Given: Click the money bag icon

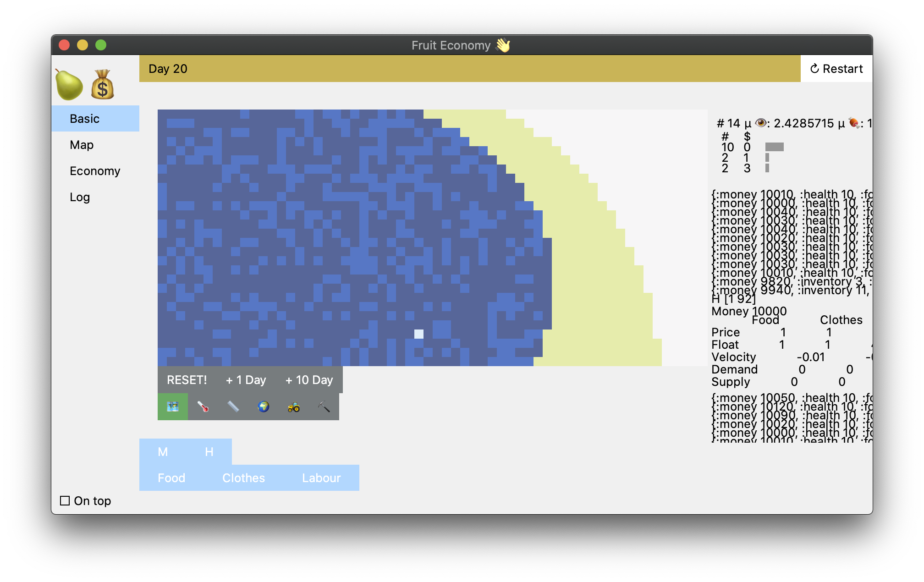Looking at the screenshot, I should pyautogui.click(x=102, y=84).
